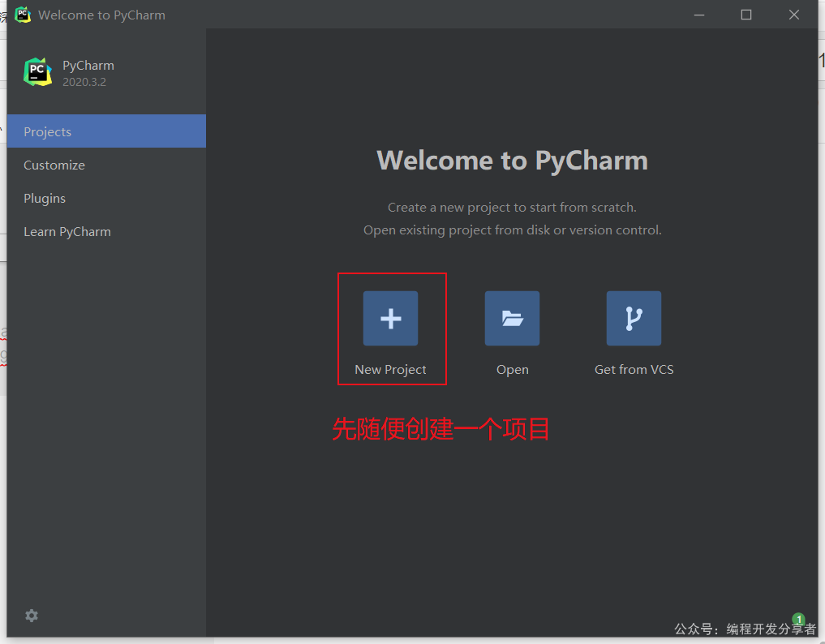The image size is (825, 644).
Task: Click the New Project label
Action: [x=390, y=369]
